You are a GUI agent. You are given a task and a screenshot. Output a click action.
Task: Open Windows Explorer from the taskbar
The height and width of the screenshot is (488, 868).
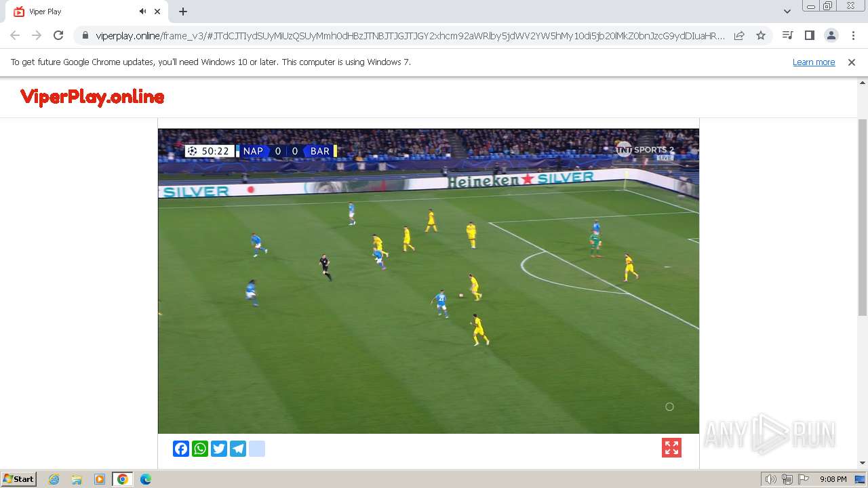click(x=77, y=479)
